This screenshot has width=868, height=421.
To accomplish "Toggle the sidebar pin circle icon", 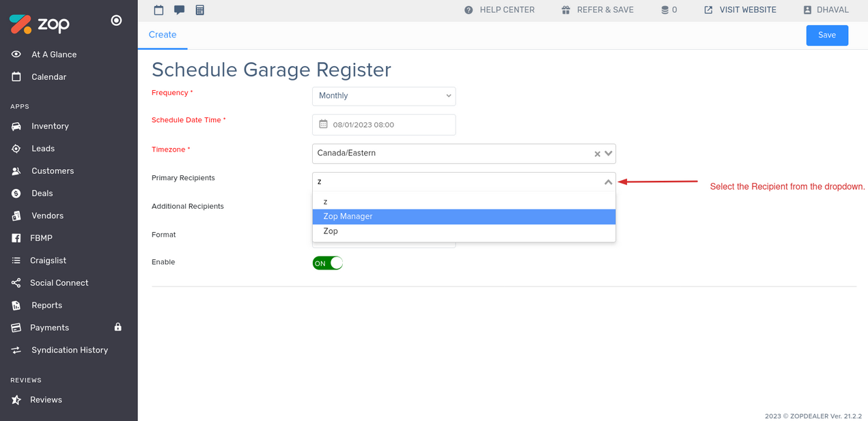I will 116,20.
